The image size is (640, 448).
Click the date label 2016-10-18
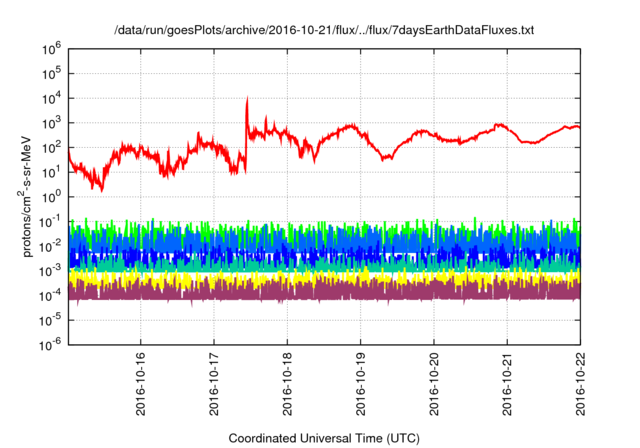(x=287, y=384)
